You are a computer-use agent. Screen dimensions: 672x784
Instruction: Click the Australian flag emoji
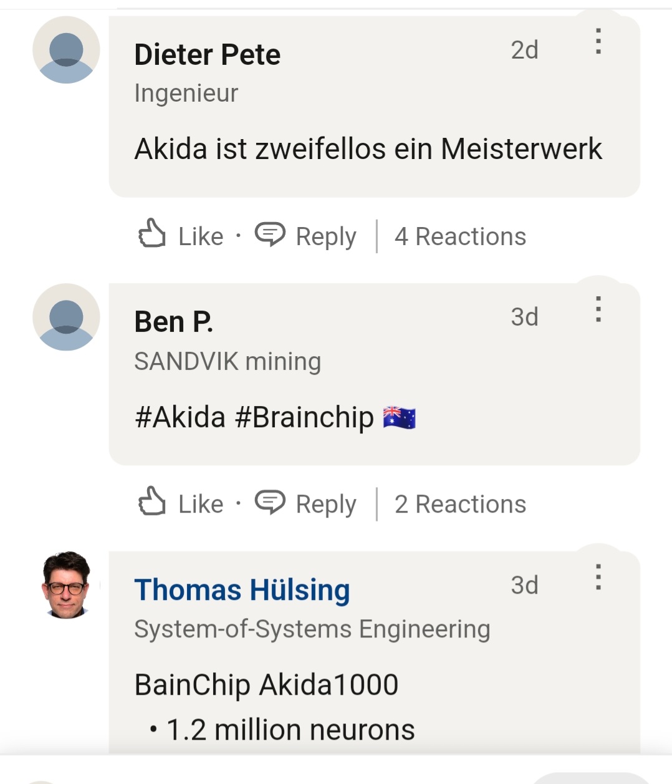pos(399,417)
